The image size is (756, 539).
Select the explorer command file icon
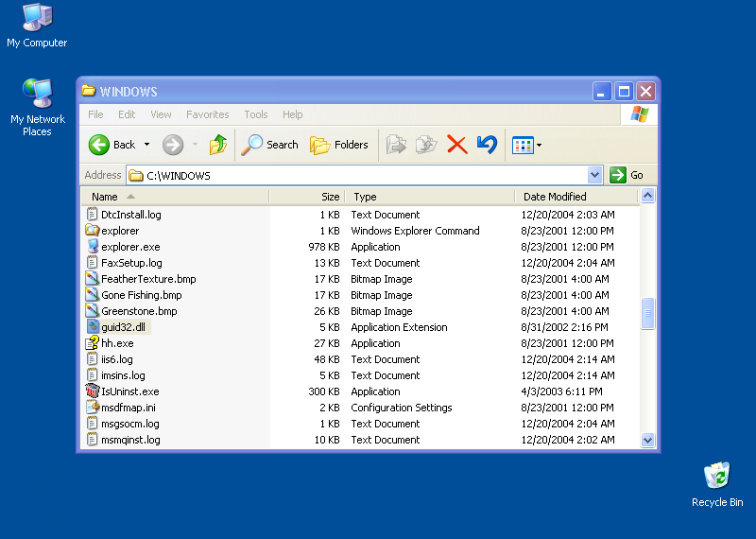(92, 230)
